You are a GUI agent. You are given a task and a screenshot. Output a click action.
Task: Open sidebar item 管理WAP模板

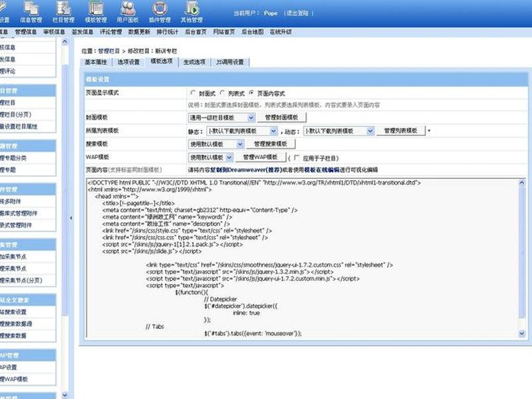(13, 379)
